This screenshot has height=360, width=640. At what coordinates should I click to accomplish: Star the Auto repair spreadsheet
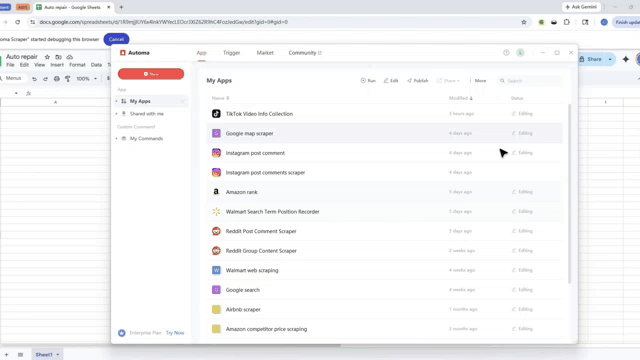point(47,57)
